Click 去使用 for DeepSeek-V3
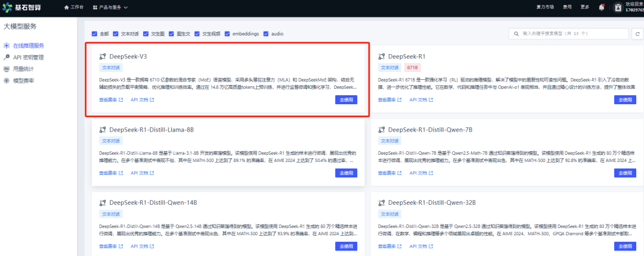Viewport: 644px width, 256px height. click(346, 99)
